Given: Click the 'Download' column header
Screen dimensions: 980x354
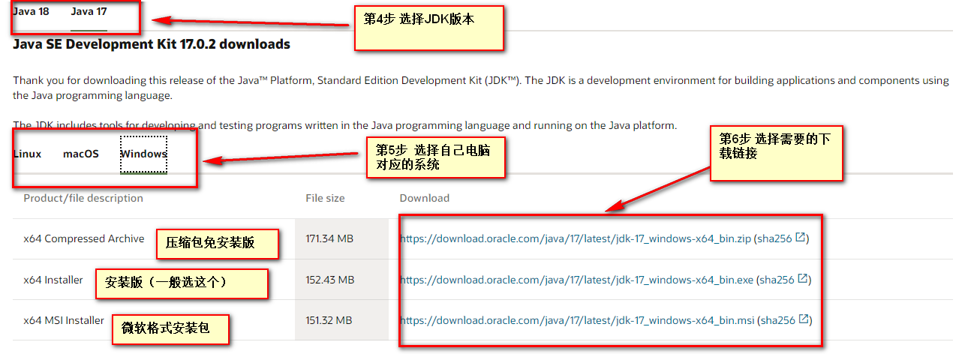Looking at the screenshot, I should tap(425, 198).
